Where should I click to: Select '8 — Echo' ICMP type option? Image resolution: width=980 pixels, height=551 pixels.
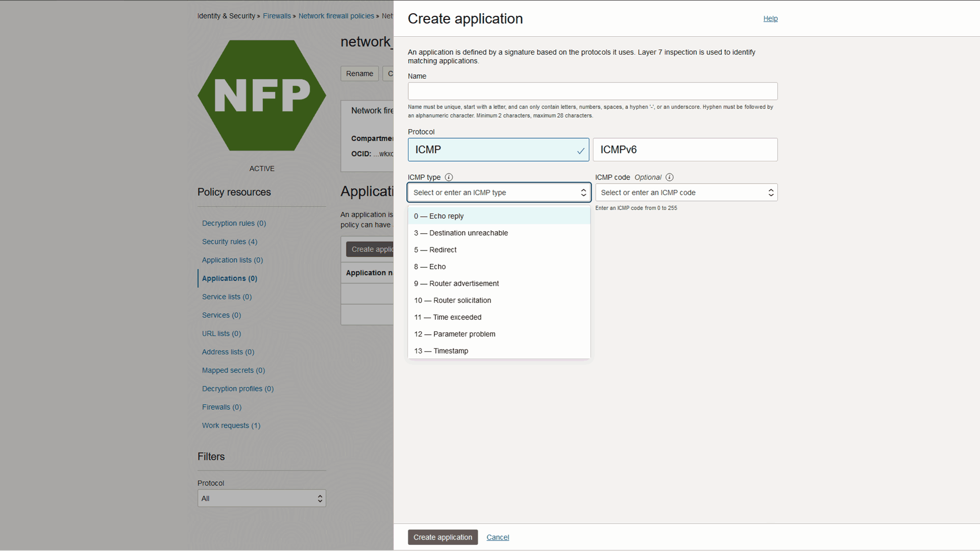(430, 266)
